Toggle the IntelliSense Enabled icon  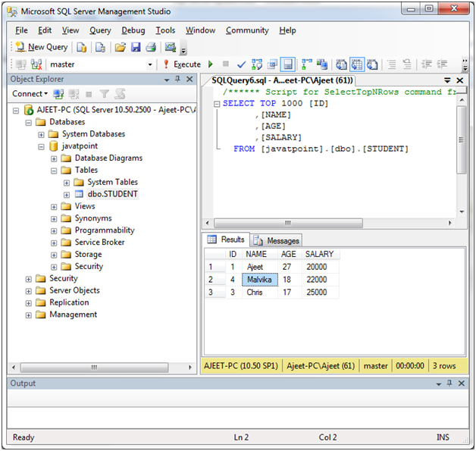click(x=287, y=64)
